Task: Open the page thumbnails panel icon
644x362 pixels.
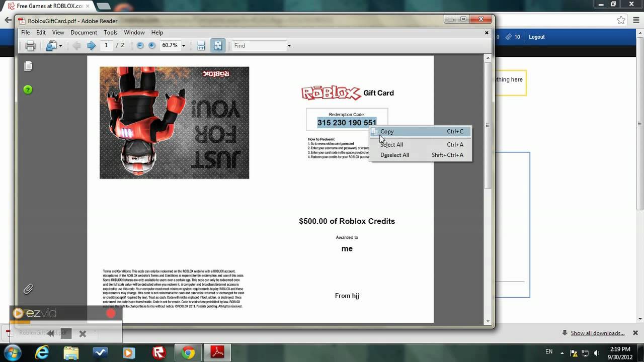Action: pos(28,66)
